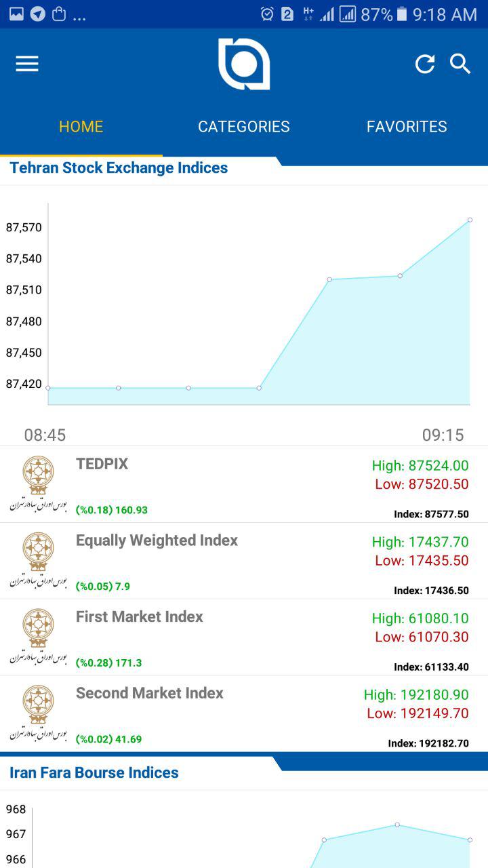This screenshot has width=488, height=868.
Task: Tap the 09:15 time label on chart
Action: 443,435
